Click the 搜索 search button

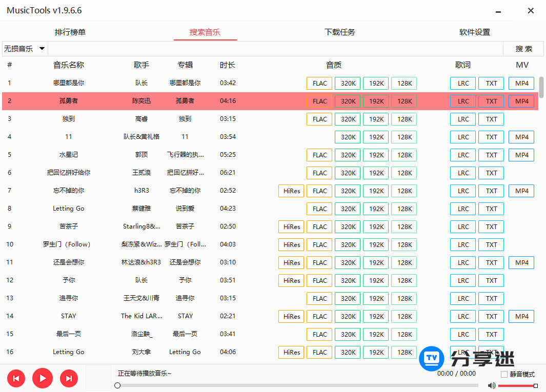pos(524,48)
